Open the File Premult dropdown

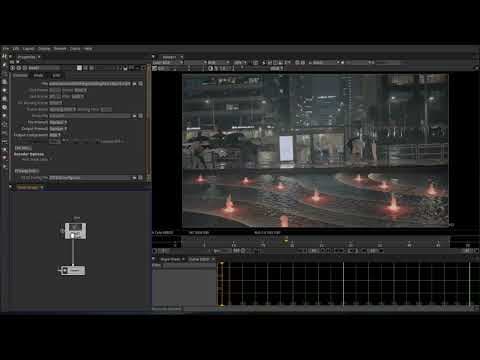click(58, 122)
